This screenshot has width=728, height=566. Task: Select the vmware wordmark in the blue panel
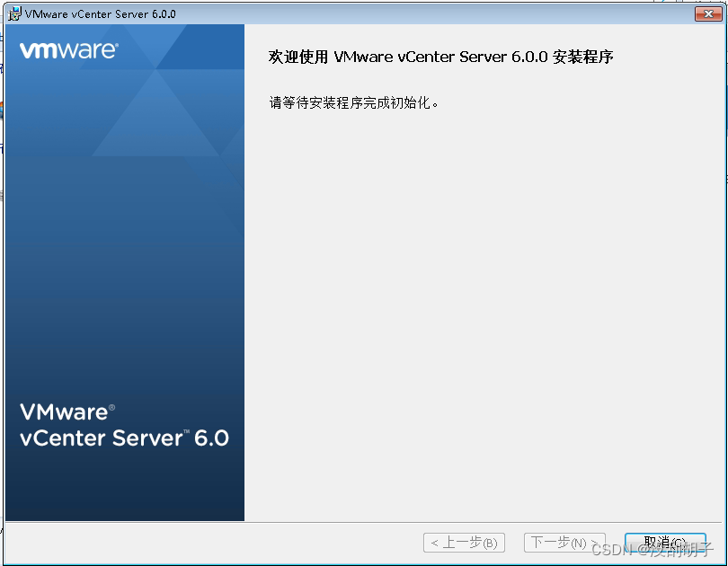click(68, 51)
